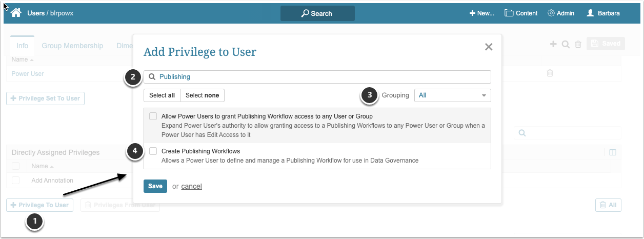
Task: Tick the Add Annotation row checkbox
Action: (16, 181)
